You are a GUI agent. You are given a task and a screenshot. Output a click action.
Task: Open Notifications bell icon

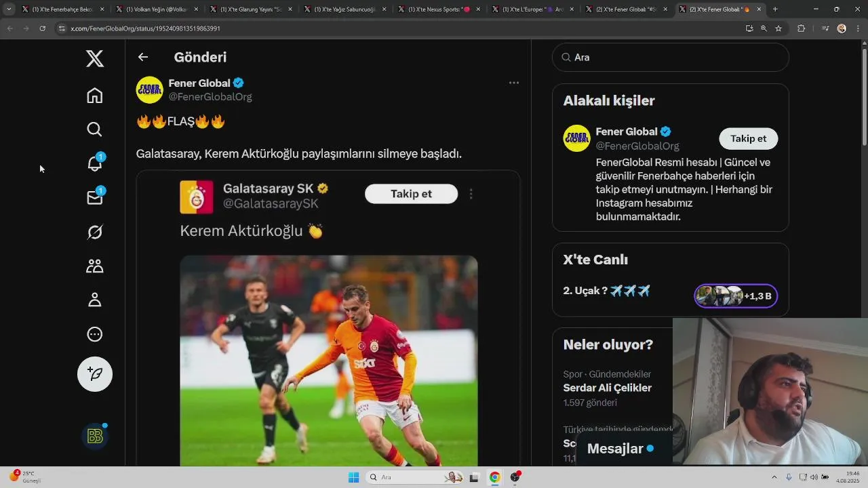pos(95,163)
